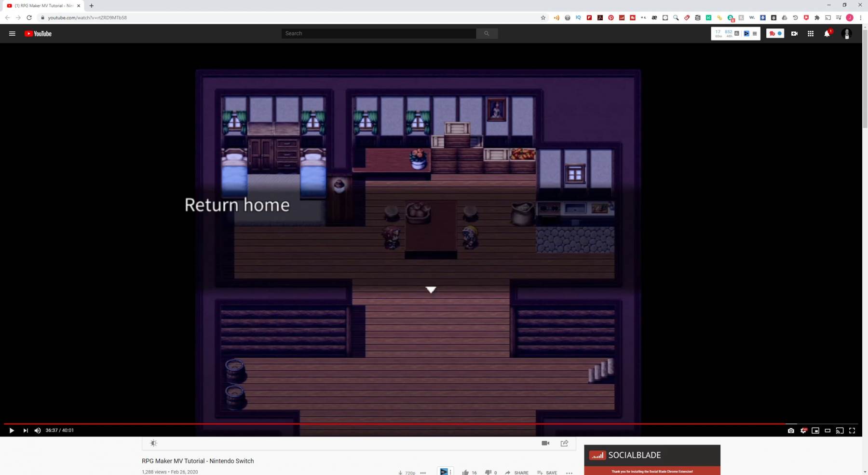The image size is (868, 475).
Task: Toggle the TubeBuddy extension button
Action: [x=775, y=33]
